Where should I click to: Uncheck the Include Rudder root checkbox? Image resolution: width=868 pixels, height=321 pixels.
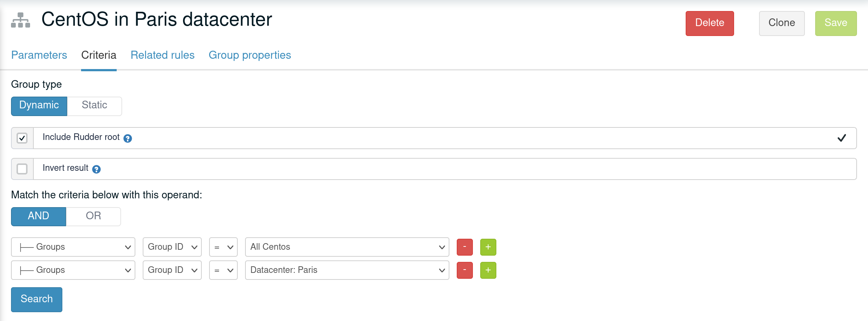[x=22, y=138]
